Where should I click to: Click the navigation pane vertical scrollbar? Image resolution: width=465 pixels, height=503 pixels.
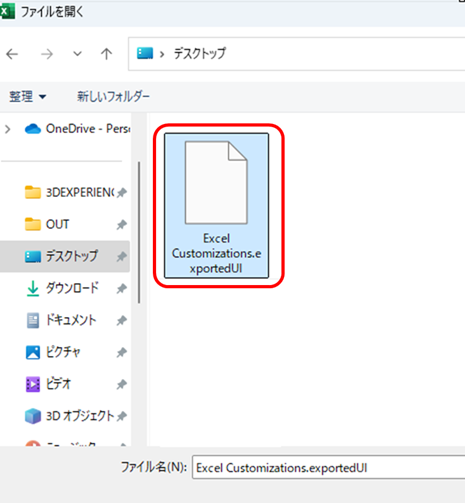139,232
